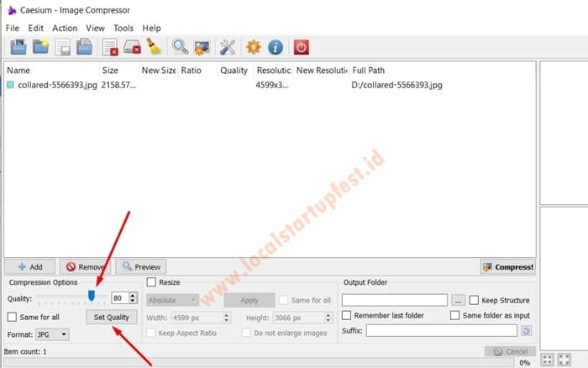The width and height of the screenshot is (588, 368).
Task: Tick Same for all in resize section
Action: point(284,300)
